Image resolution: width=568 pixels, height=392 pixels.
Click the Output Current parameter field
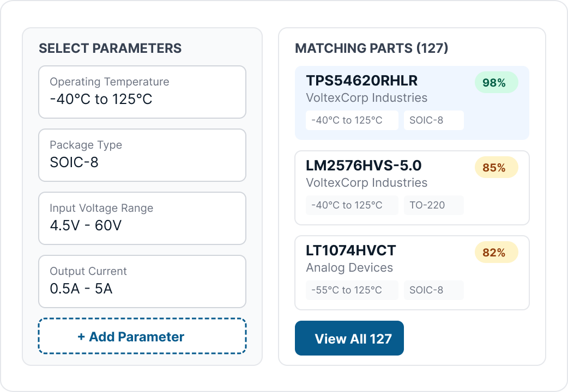[142, 281]
